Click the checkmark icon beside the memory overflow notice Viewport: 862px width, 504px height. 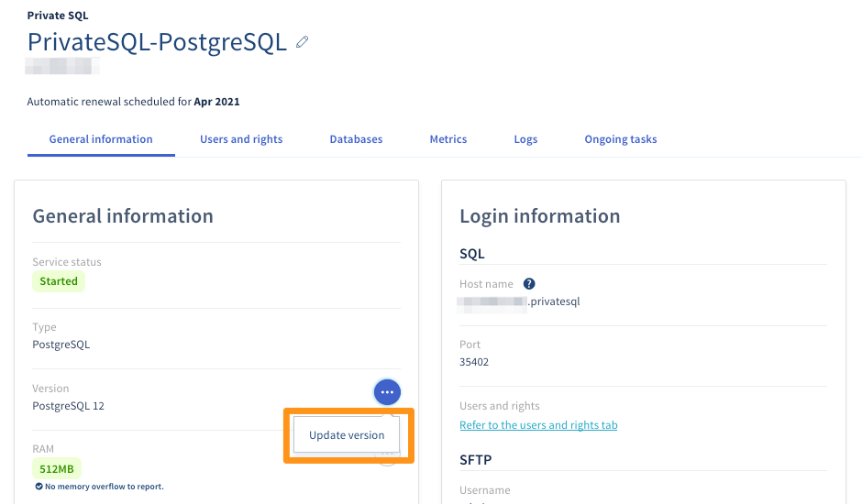pos(39,486)
